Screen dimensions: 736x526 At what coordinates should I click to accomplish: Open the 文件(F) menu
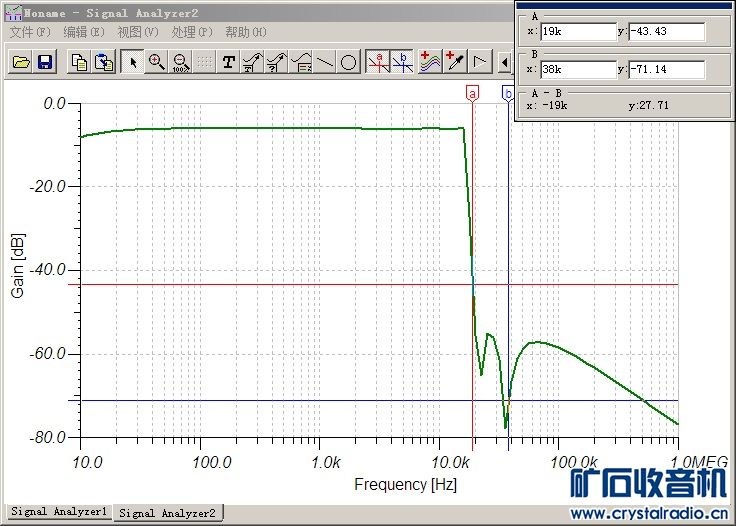point(30,32)
